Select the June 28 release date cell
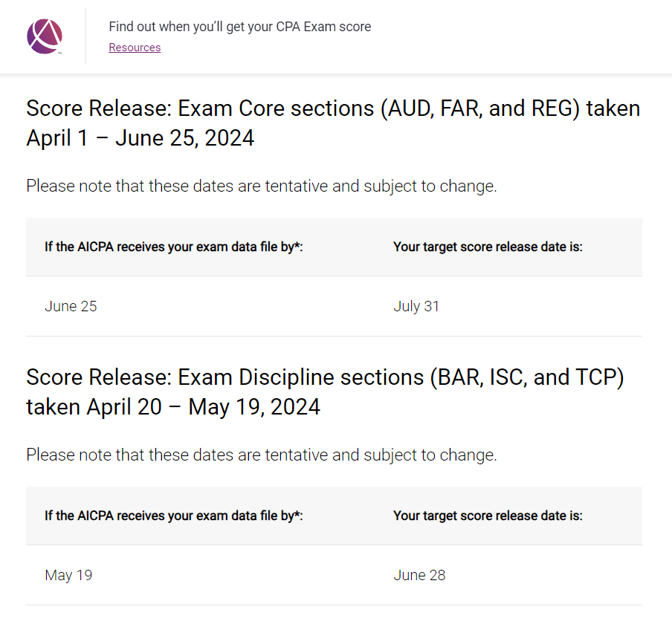The height and width of the screenshot is (624, 672). point(419,575)
